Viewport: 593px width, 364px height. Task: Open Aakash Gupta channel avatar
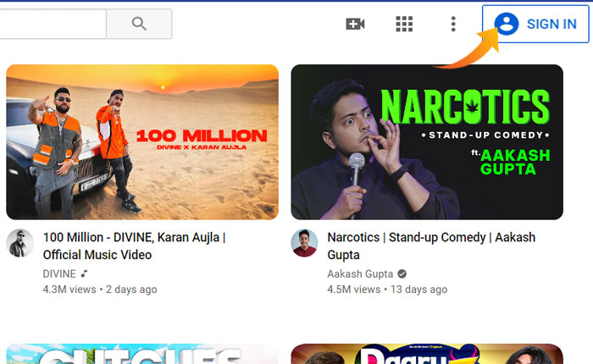304,243
